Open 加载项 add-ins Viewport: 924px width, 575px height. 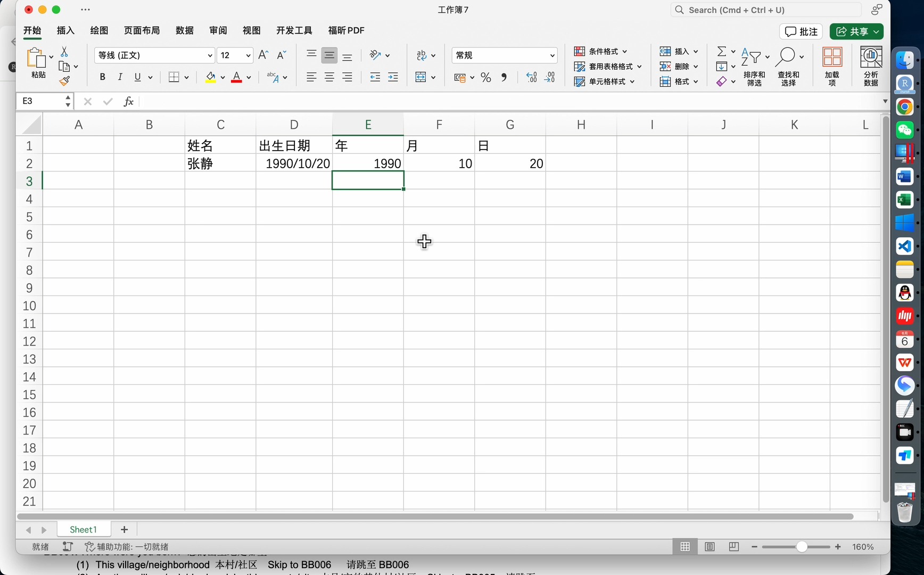[x=832, y=67]
